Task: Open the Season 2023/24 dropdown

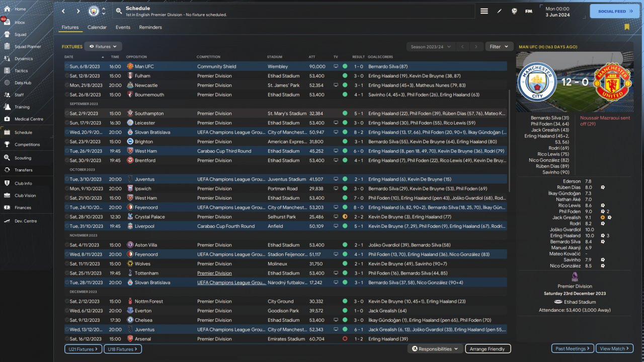Action: tap(431, 47)
